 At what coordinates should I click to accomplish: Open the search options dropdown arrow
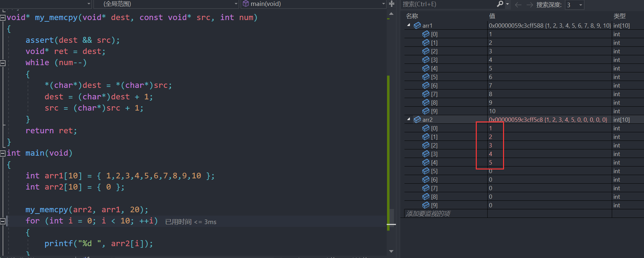(508, 4)
